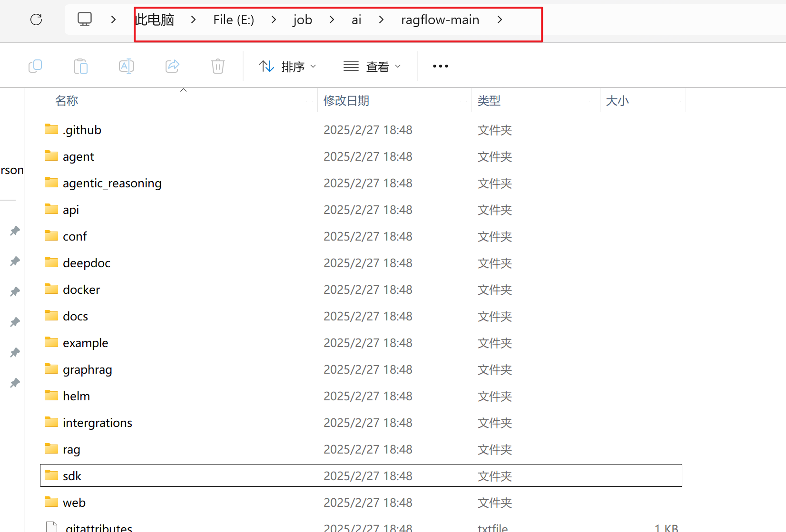The image size is (786, 532).
Task: Open the 查看 view dropdown
Action: tap(373, 66)
